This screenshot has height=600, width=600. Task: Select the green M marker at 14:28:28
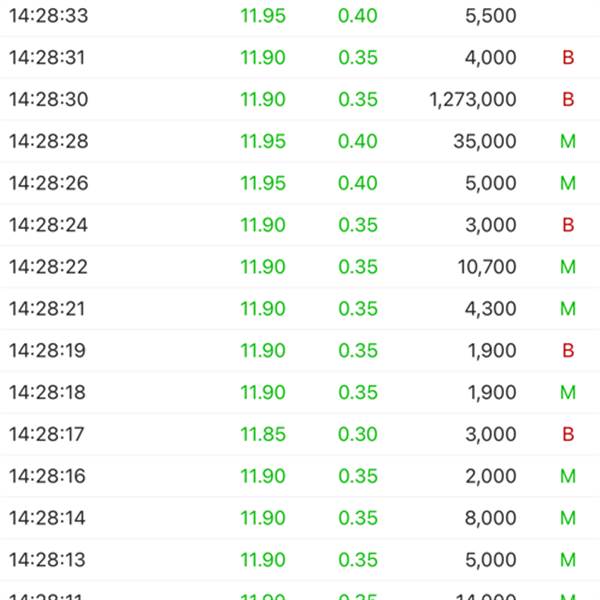pyautogui.click(x=568, y=141)
